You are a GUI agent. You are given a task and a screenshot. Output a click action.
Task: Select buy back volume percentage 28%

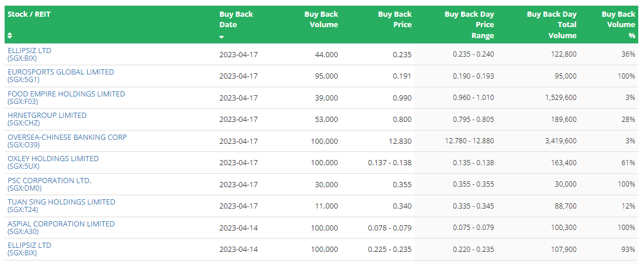pos(628,119)
